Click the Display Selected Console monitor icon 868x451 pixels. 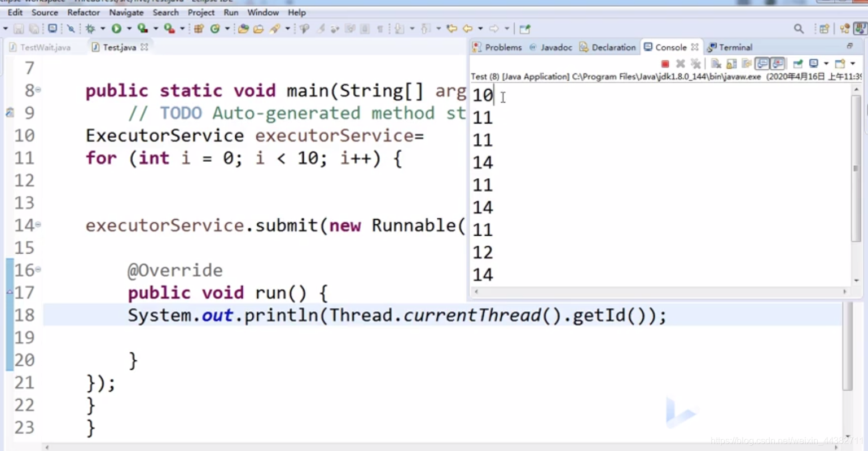point(813,63)
